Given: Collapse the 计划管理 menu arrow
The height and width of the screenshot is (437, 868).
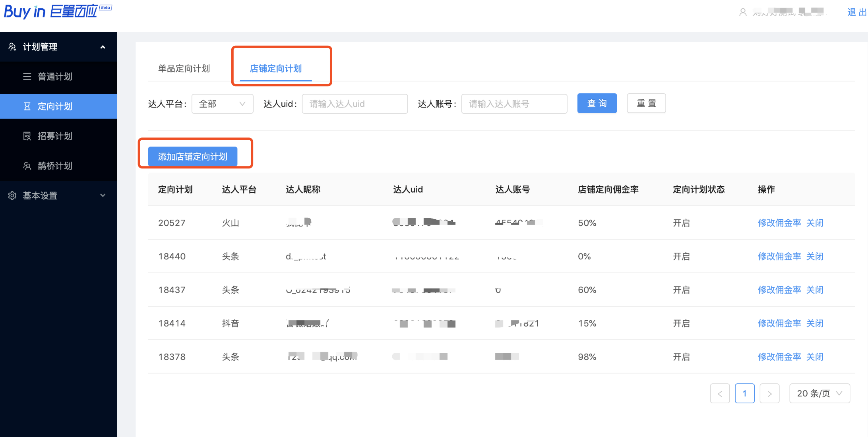Looking at the screenshot, I should 103,47.
